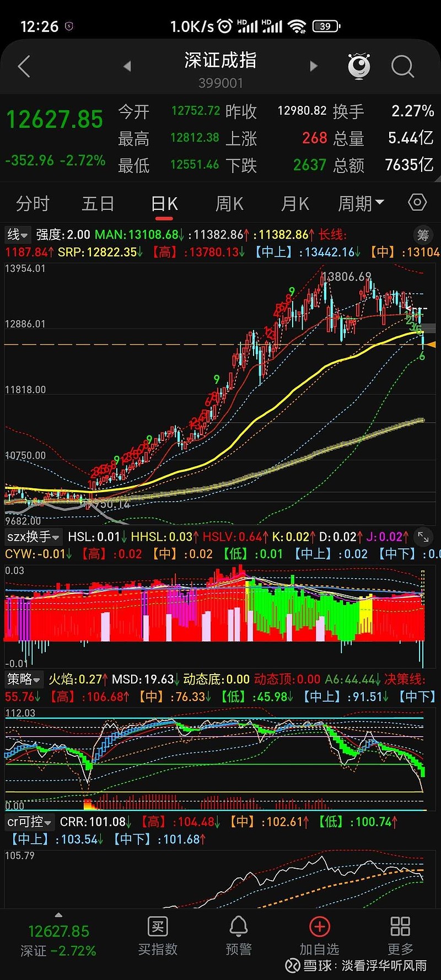The image size is (441, 980).
Task: Tap the change -352.96 -2.72%
Action: (55, 160)
